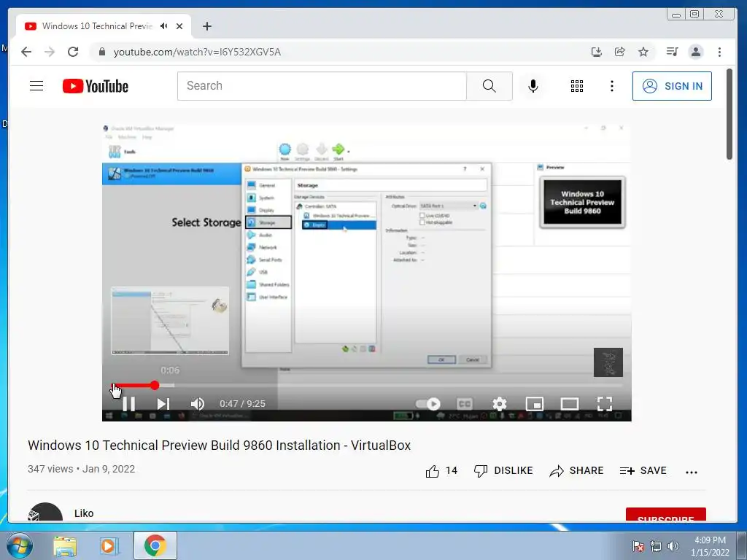Image resolution: width=747 pixels, height=560 pixels.
Task: Click the taskbar clock 4:09 PM
Action: point(710,546)
